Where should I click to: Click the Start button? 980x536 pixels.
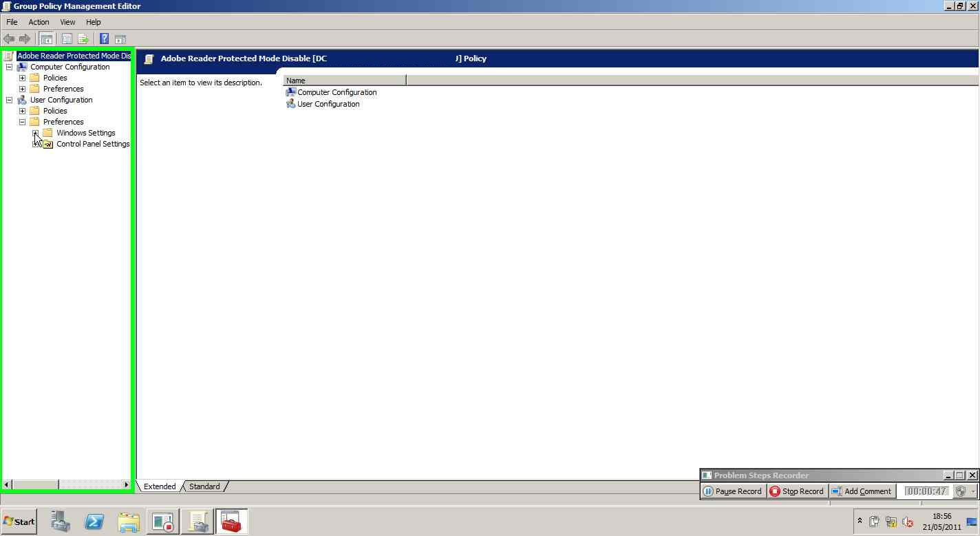pos(19,522)
